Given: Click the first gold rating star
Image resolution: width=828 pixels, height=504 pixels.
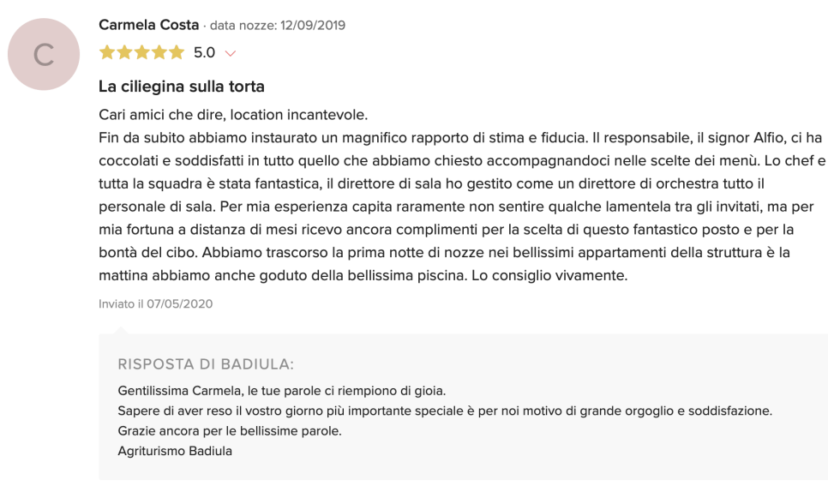Looking at the screenshot, I should pos(107,52).
